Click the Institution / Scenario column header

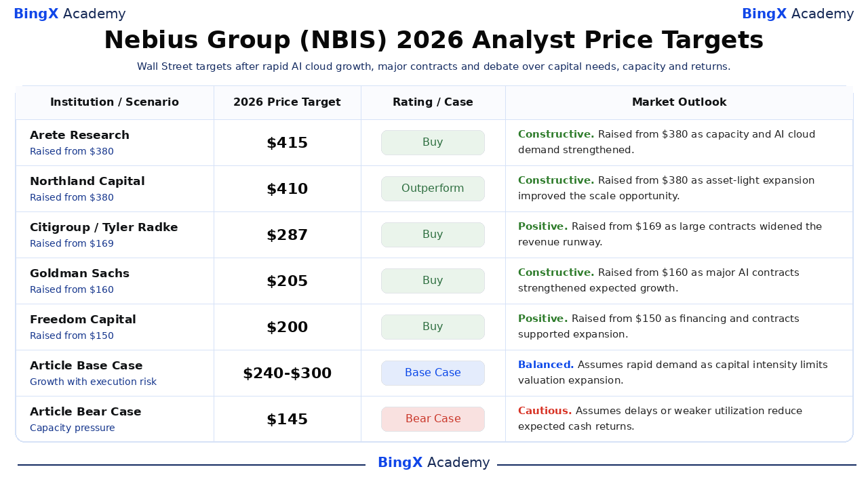click(115, 102)
